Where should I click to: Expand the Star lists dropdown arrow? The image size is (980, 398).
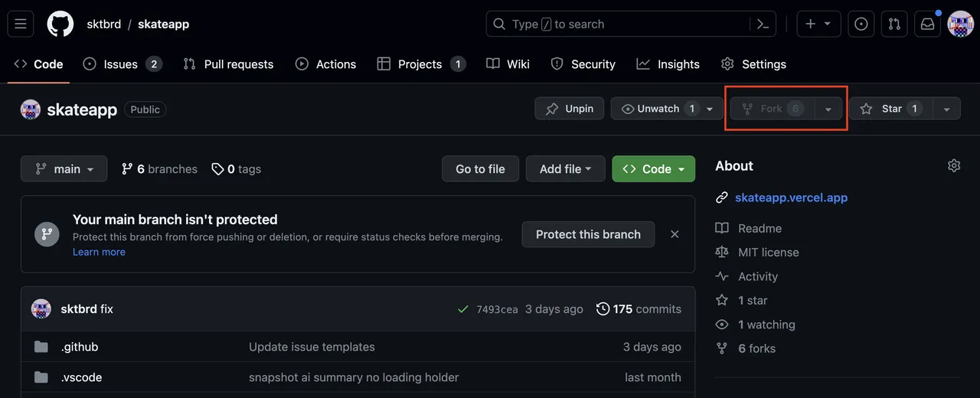[x=947, y=109]
